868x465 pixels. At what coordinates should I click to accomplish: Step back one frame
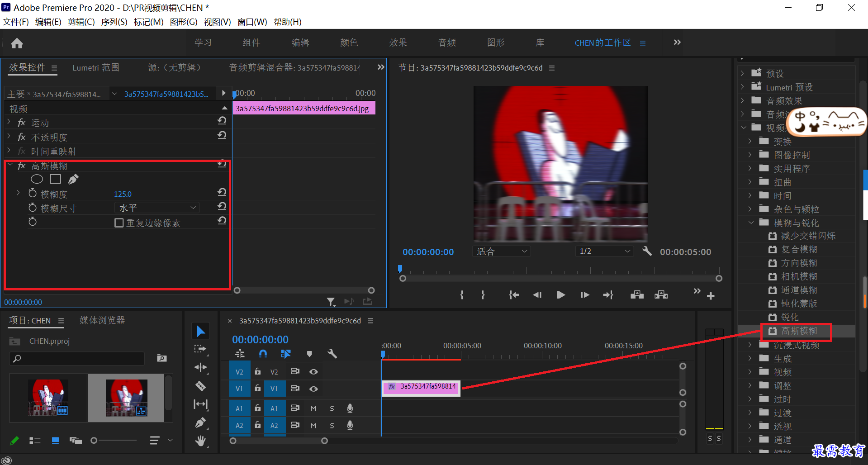[537, 295]
